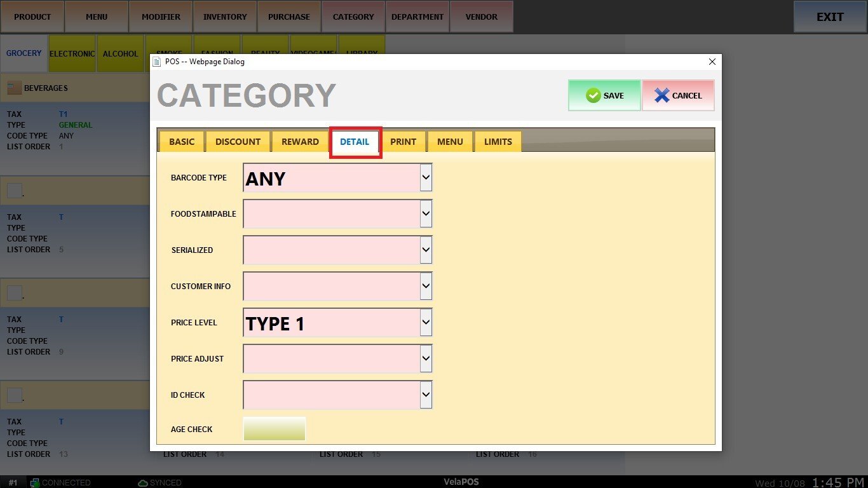868x488 pixels.
Task: Expand the Foodstampable dropdown
Action: [426, 214]
